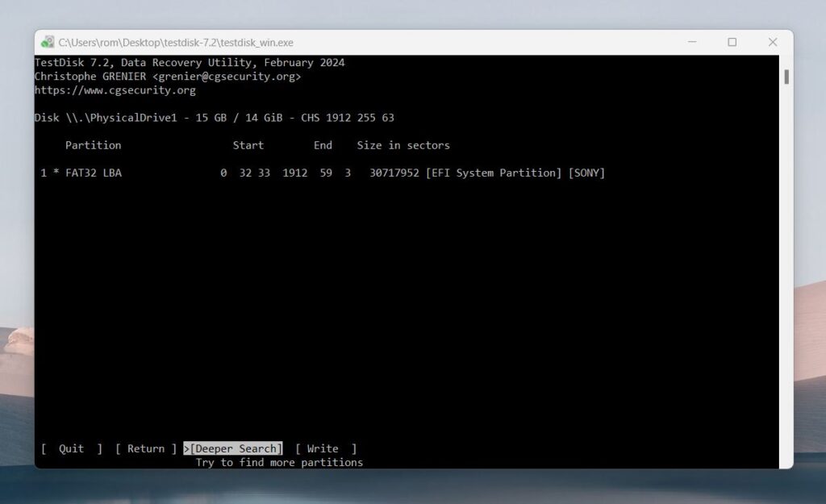Minimize the TestDisk console window
The height and width of the screenshot is (504, 826).
pos(692,42)
